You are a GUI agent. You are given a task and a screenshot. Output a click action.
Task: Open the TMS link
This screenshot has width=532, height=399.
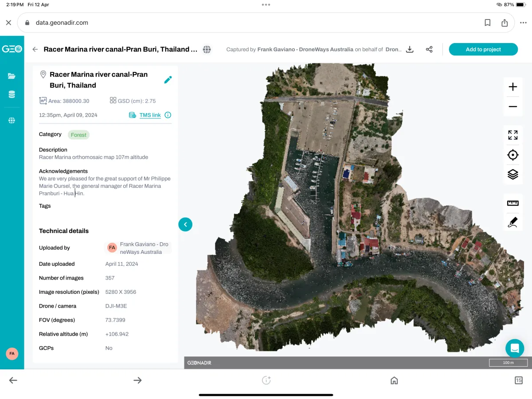pos(150,115)
